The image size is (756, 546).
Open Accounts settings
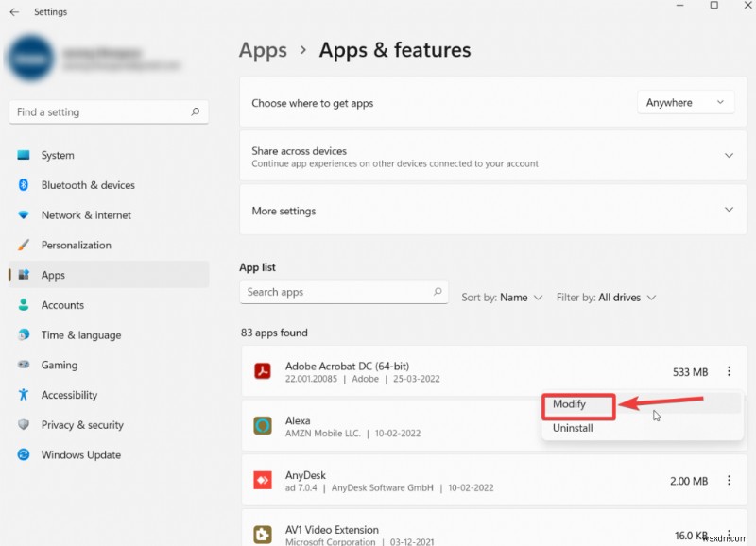coord(109,304)
